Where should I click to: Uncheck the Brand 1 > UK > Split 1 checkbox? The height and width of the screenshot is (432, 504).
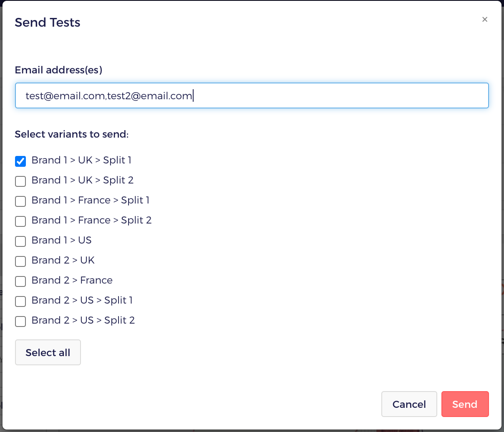(20, 161)
